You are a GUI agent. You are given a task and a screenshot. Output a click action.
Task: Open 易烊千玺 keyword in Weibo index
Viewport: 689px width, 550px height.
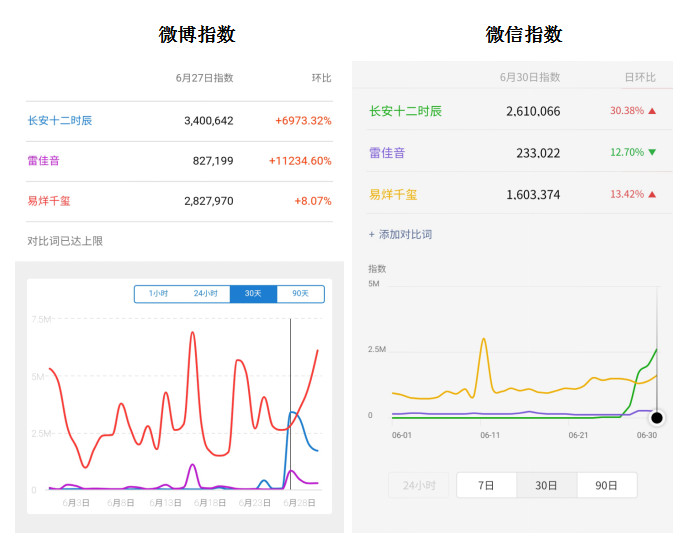click(x=49, y=201)
